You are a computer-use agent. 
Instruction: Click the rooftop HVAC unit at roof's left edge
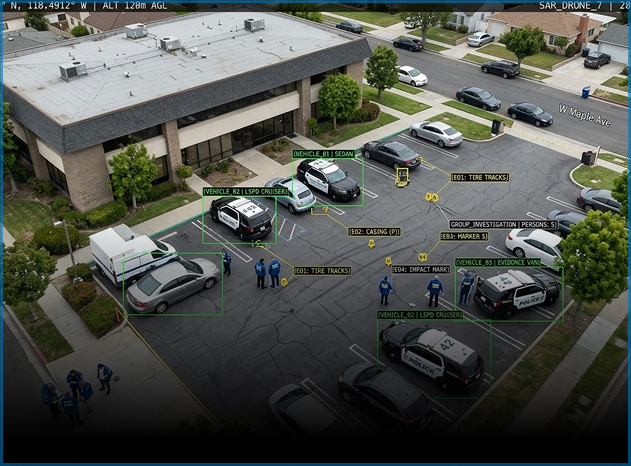[x=72, y=70]
